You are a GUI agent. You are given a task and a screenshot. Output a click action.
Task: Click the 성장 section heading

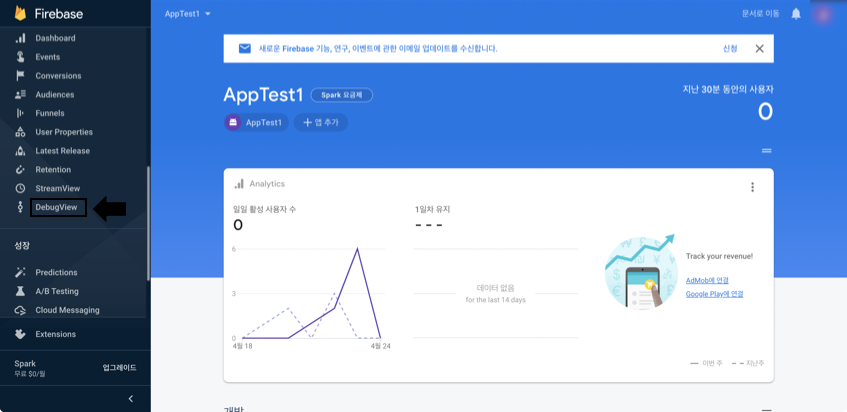coord(22,245)
